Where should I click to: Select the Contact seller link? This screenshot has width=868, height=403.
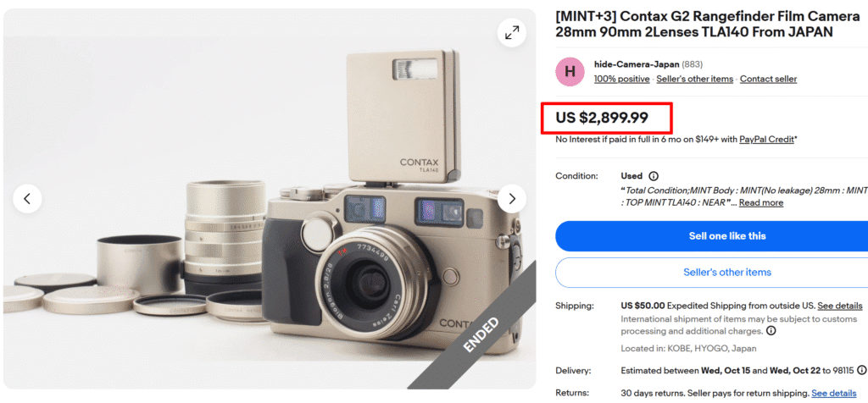[768, 79]
